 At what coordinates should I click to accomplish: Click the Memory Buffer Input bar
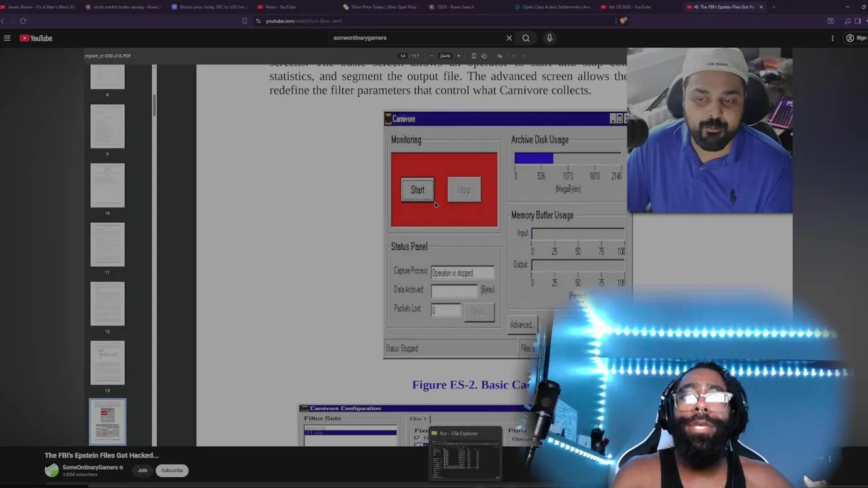(578, 233)
